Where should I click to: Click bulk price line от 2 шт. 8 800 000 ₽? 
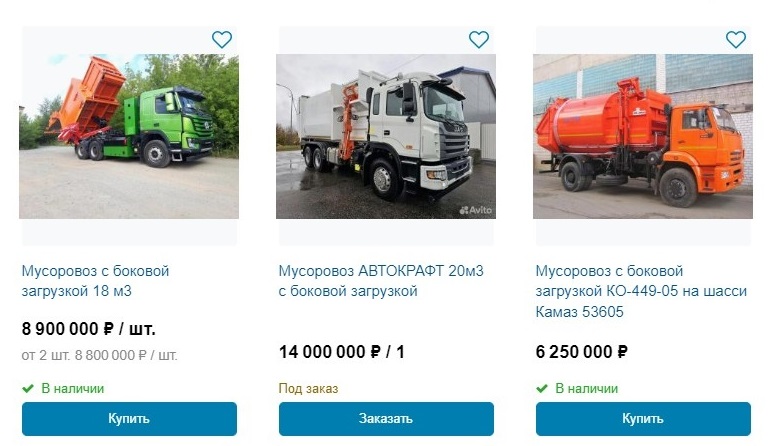[99, 355]
